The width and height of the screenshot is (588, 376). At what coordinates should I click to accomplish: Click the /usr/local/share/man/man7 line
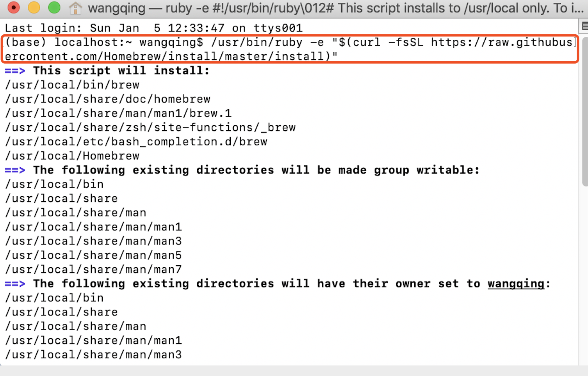(93, 270)
